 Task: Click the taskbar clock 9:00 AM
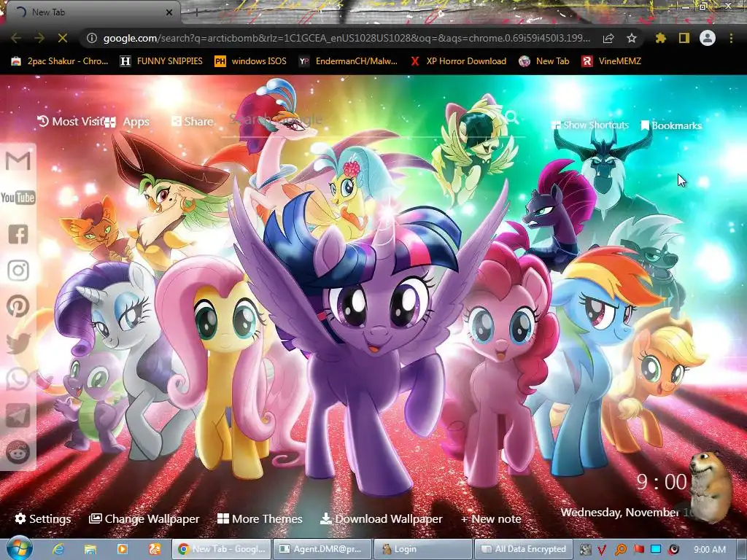[710, 550]
